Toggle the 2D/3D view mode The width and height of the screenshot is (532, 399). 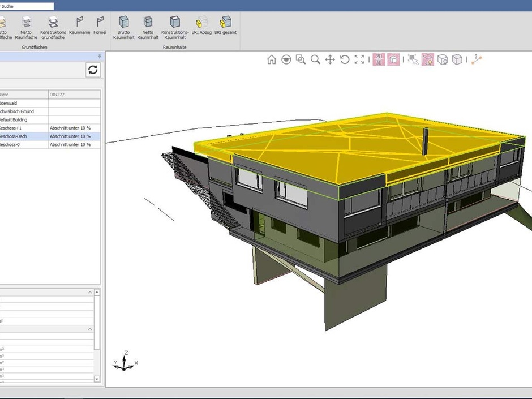[x=379, y=59]
